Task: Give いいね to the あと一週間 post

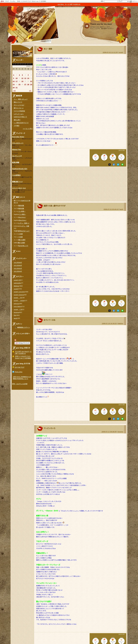Action: click(x=95, y=157)
